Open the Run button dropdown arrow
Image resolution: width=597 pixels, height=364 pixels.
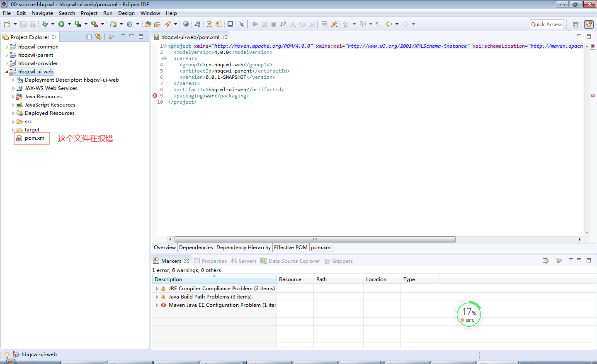click(x=69, y=24)
